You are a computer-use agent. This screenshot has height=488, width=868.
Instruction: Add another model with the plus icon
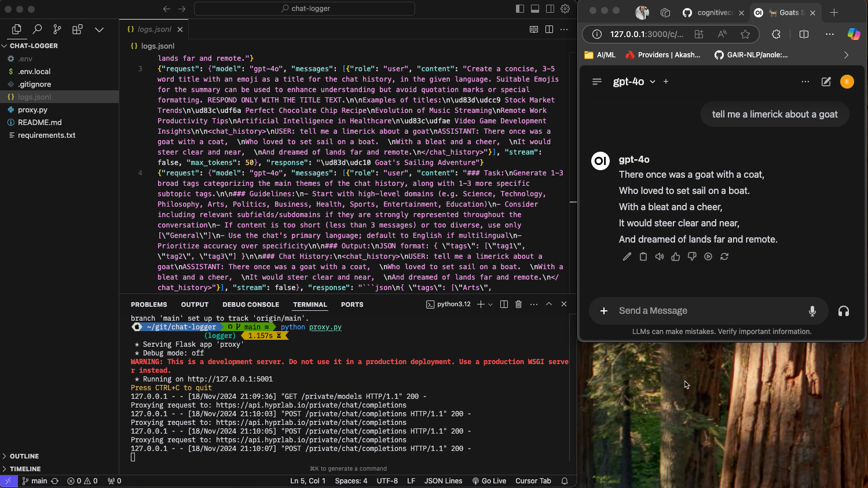click(x=666, y=82)
